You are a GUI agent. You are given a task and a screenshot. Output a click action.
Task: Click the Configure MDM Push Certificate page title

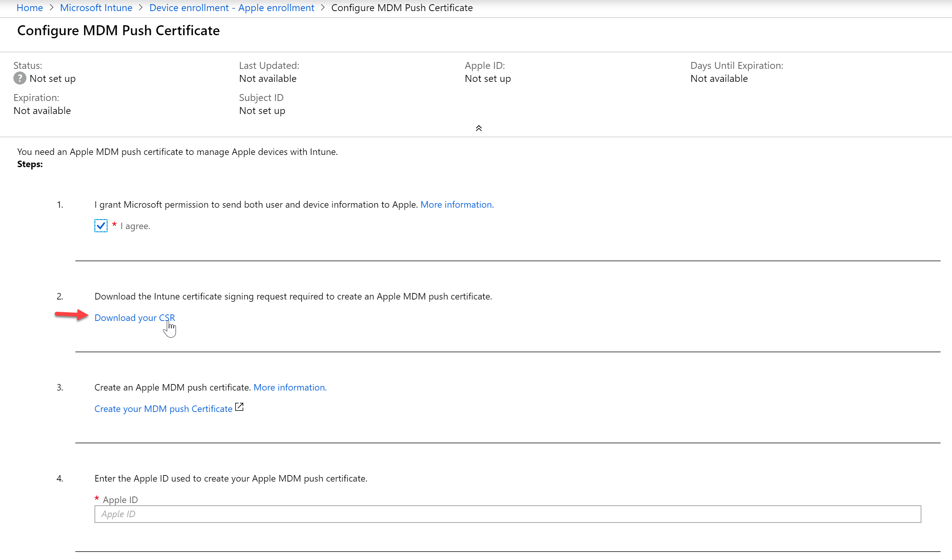tap(119, 30)
